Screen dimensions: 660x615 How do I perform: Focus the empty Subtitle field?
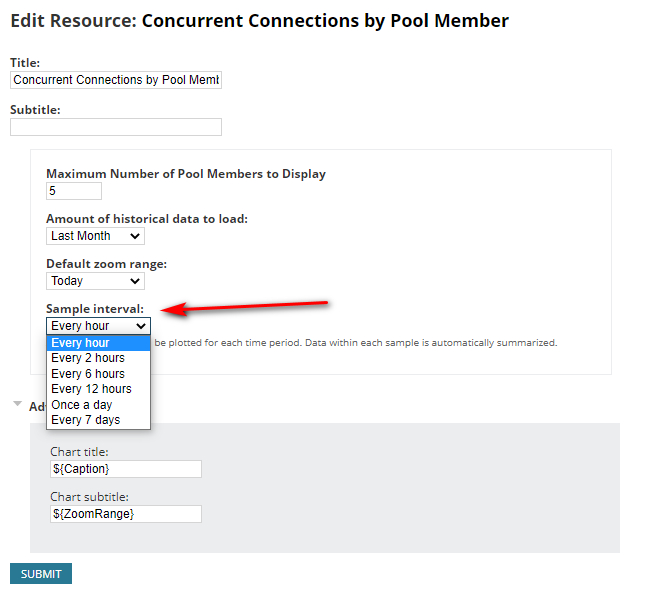115,127
